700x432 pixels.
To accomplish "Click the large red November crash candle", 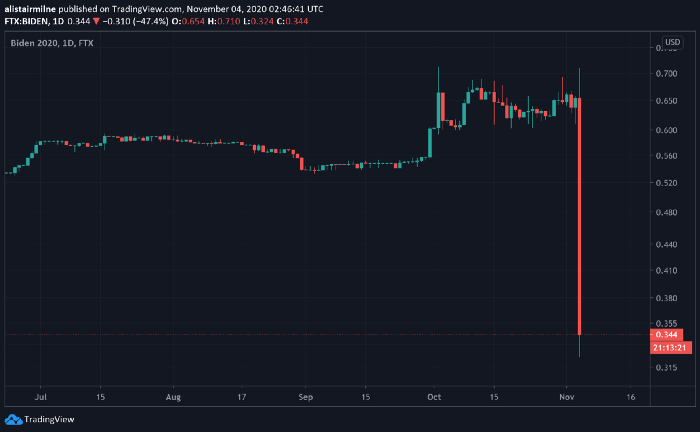I will click(579, 216).
